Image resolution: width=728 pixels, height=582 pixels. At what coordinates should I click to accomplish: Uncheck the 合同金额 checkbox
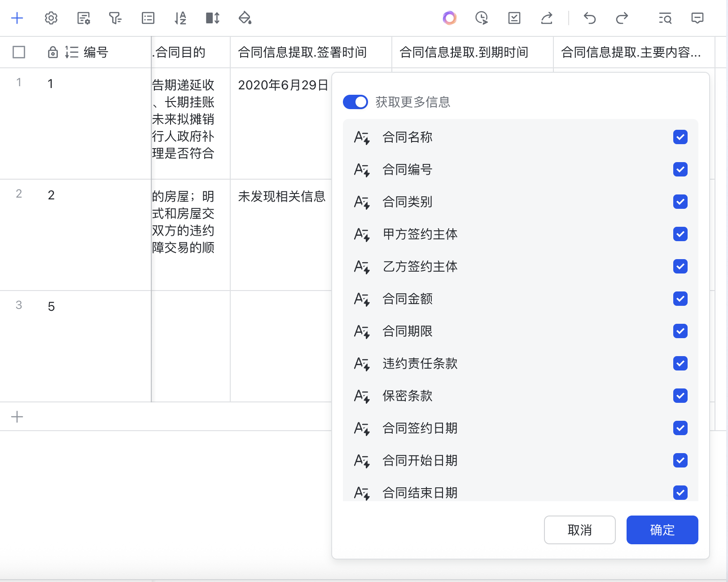click(680, 299)
